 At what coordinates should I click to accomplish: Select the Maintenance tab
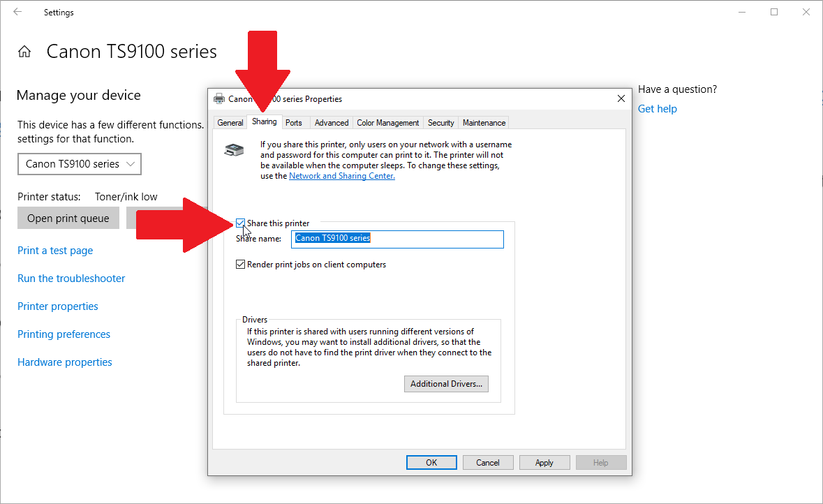(x=484, y=122)
